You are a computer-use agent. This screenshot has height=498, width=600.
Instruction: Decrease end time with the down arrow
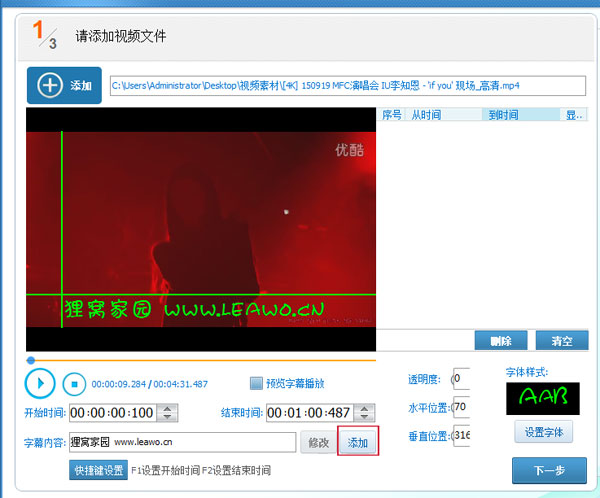[x=362, y=417]
